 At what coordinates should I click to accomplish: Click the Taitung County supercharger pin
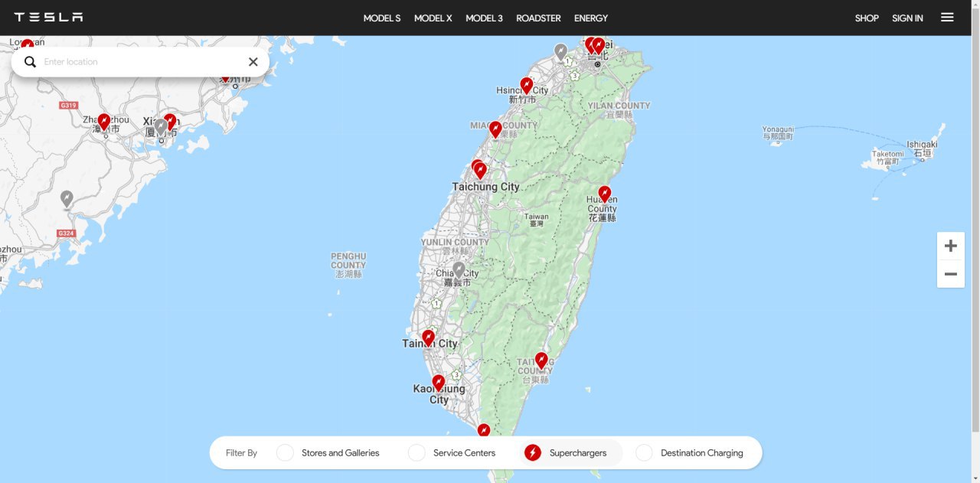click(541, 359)
